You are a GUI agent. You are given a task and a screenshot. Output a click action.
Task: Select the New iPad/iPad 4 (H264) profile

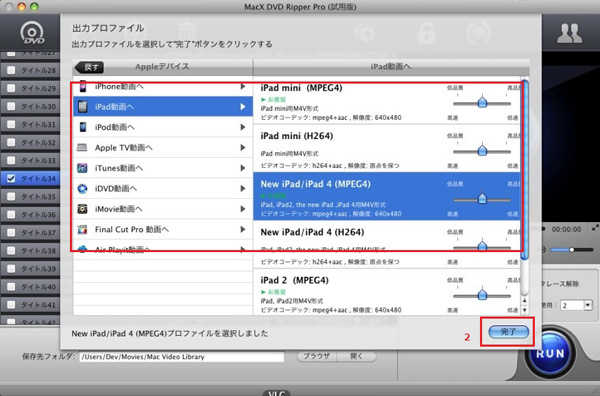(x=386, y=244)
